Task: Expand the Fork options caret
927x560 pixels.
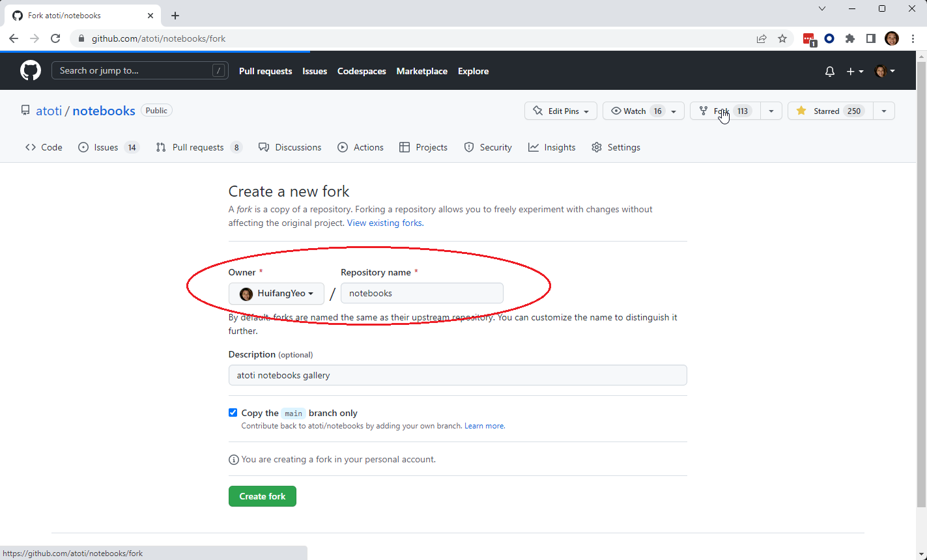Action: 771,111
